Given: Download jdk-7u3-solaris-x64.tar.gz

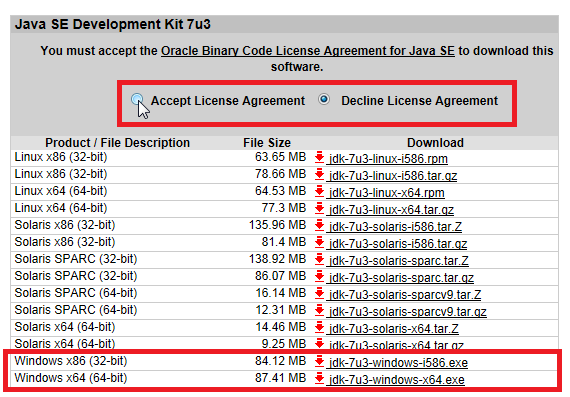Looking at the screenshot, I should click(396, 345).
